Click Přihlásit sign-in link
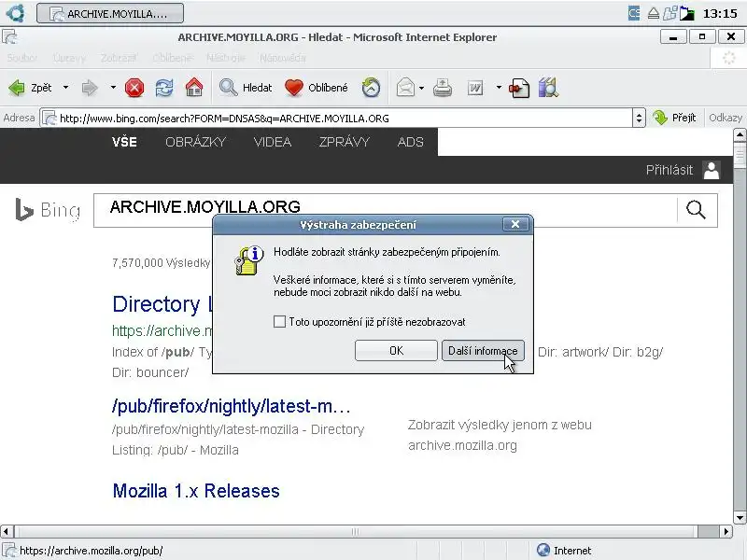Screen dimensions: 747x560 click(x=669, y=170)
